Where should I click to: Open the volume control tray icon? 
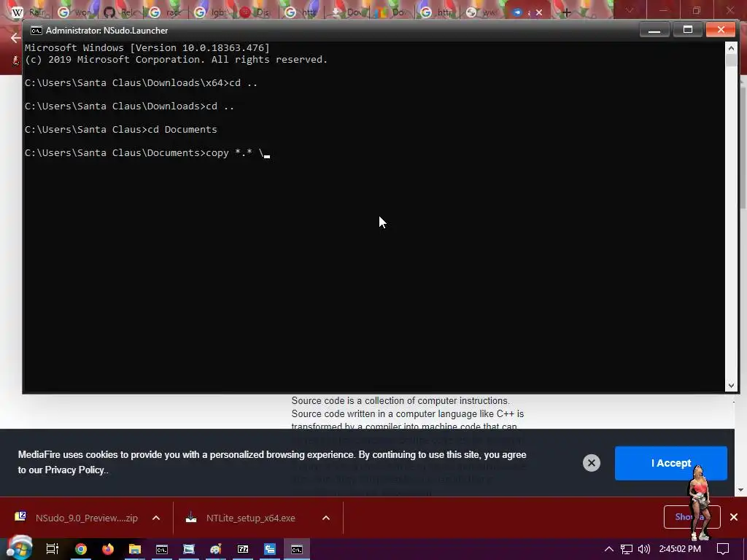[643, 549]
